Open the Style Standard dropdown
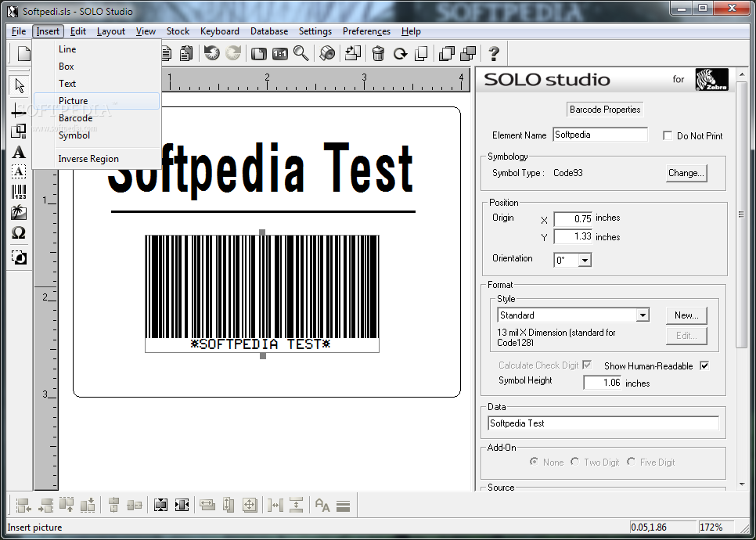The height and width of the screenshot is (540, 756). pyautogui.click(x=643, y=315)
